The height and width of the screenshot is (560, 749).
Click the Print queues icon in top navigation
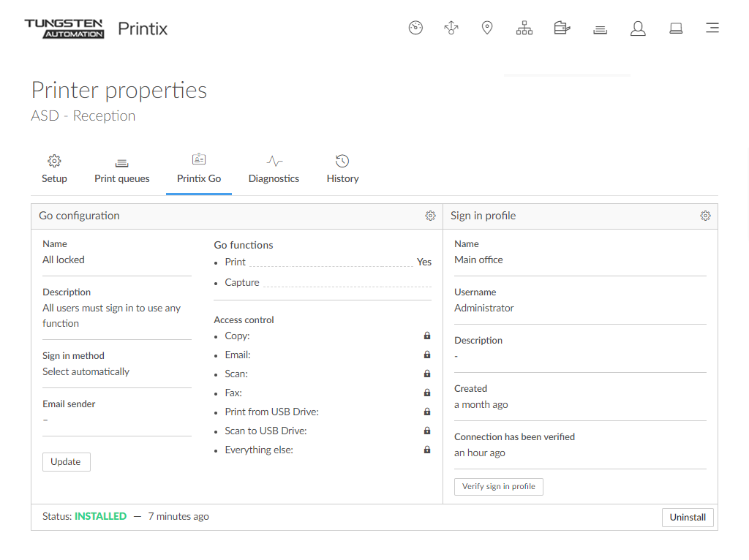pos(601,29)
